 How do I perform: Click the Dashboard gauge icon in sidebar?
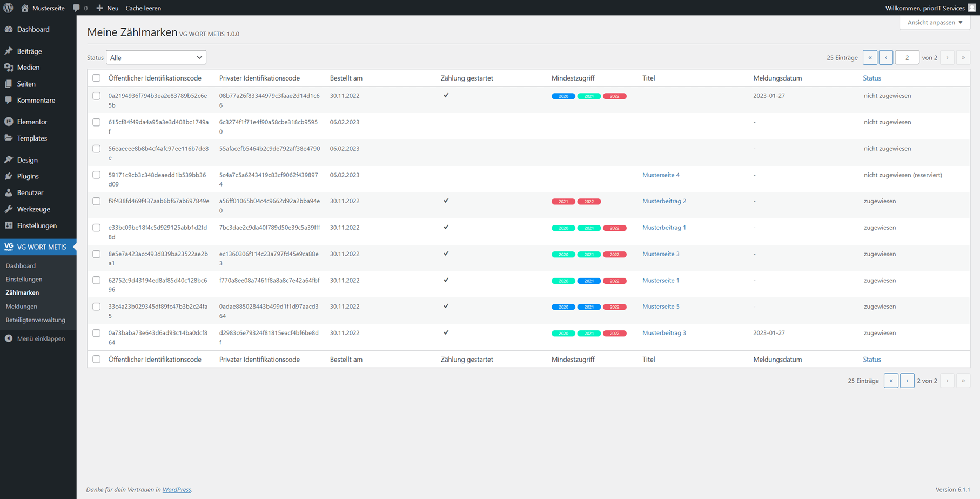tap(9, 29)
